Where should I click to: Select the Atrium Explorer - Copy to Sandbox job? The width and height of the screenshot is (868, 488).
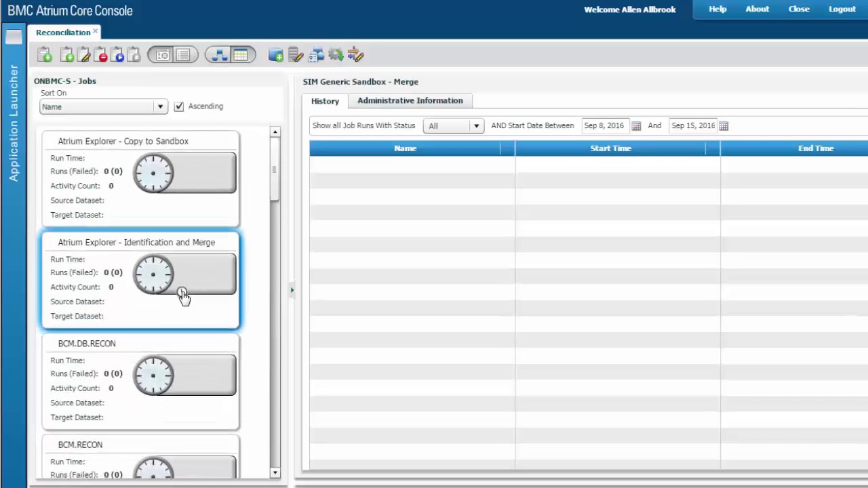pos(140,179)
